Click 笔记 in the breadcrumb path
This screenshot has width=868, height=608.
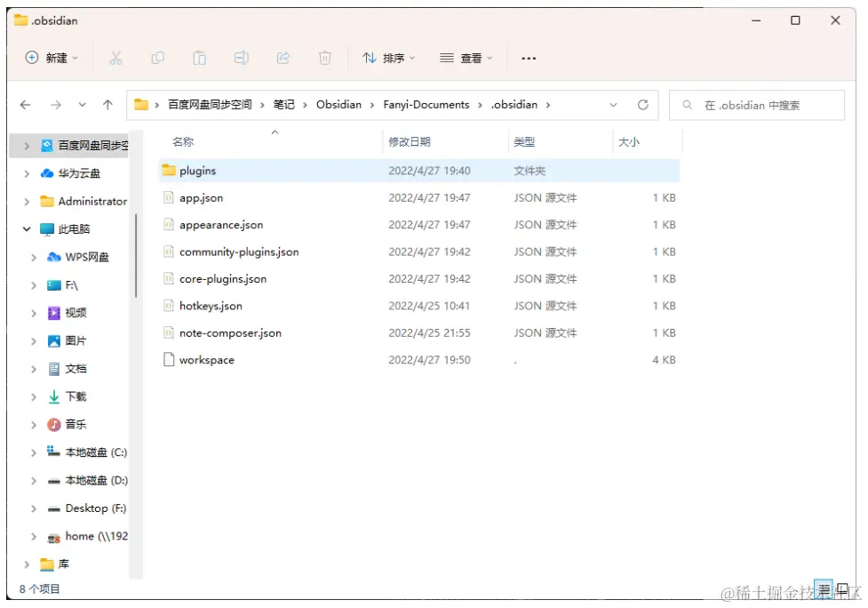[284, 105]
